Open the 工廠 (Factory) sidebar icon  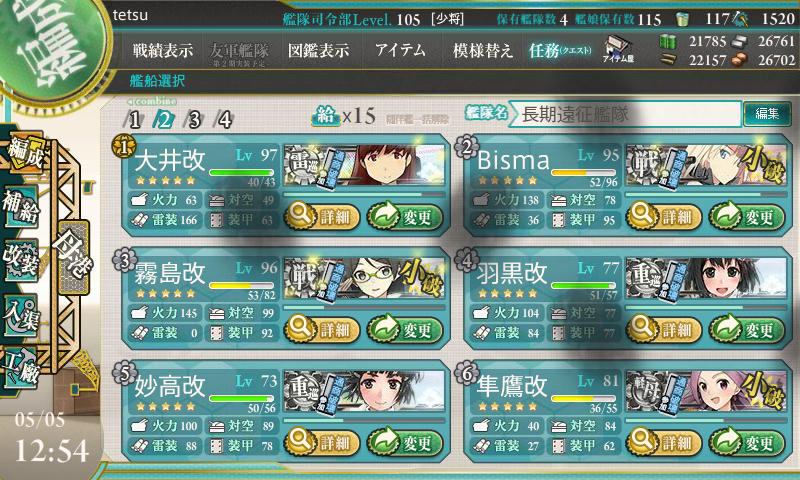click(x=20, y=367)
